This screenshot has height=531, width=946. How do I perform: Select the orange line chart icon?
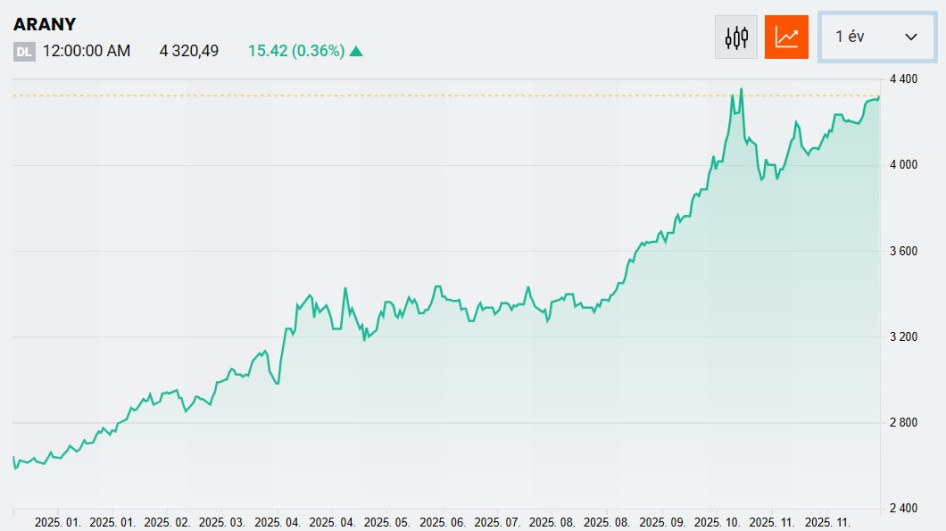[x=786, y=37]
